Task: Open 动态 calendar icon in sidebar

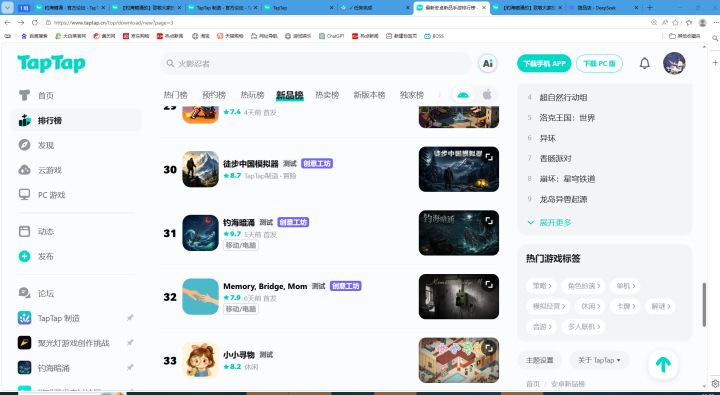Action: point(24,231)
